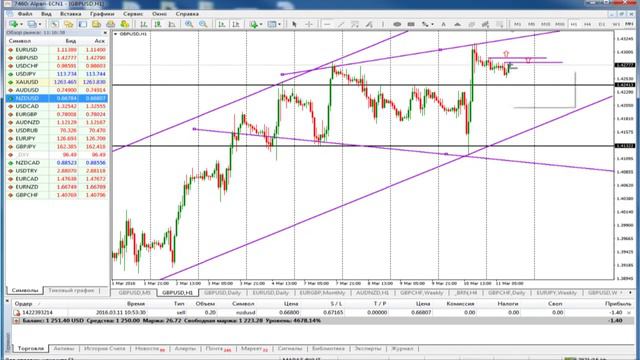The height and width of the screenshot is (360, 640).
Task: Toggle the Navigator window icon
Action: 82,24
